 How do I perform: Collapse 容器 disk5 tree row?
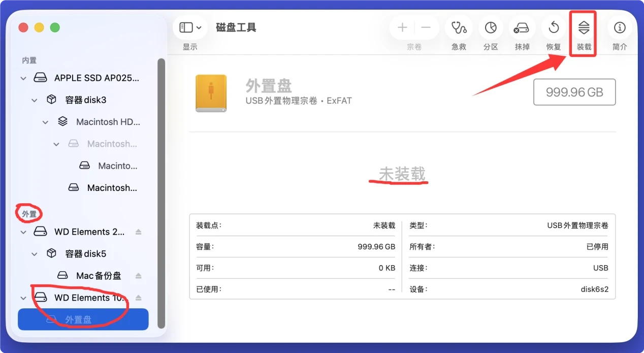34,254
